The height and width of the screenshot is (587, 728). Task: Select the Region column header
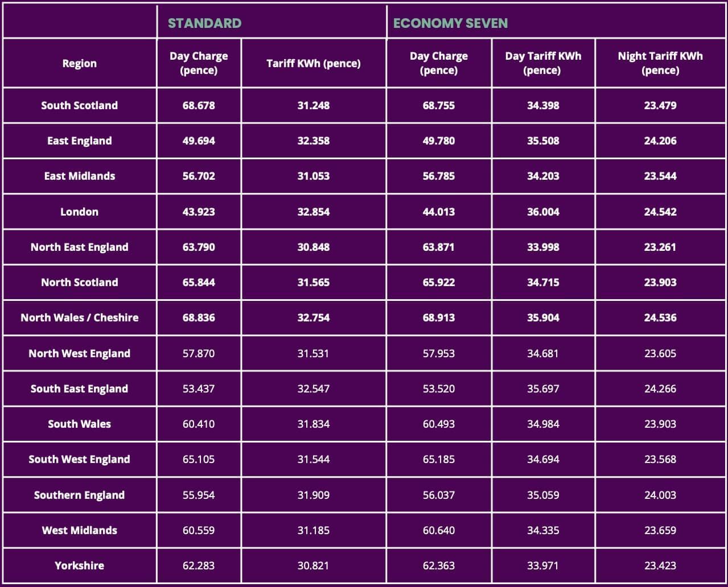(79, 63)
